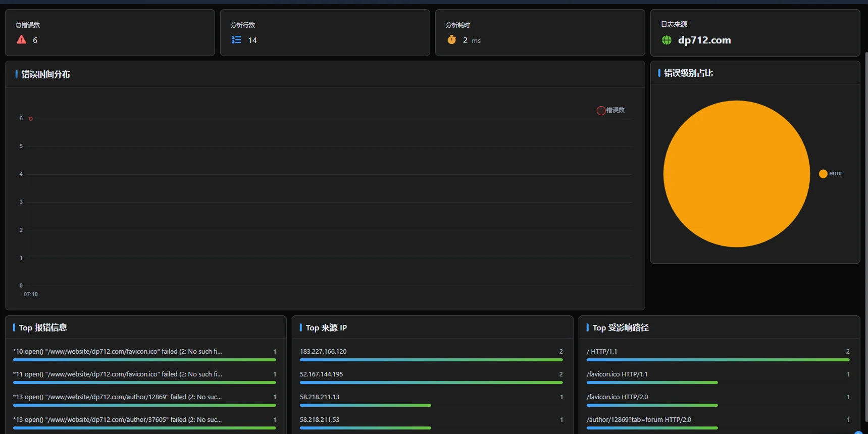This screenshot has height=434, width=868.
Task: Select IP 183.227.166.120 row
Action: tap(323, 352)
